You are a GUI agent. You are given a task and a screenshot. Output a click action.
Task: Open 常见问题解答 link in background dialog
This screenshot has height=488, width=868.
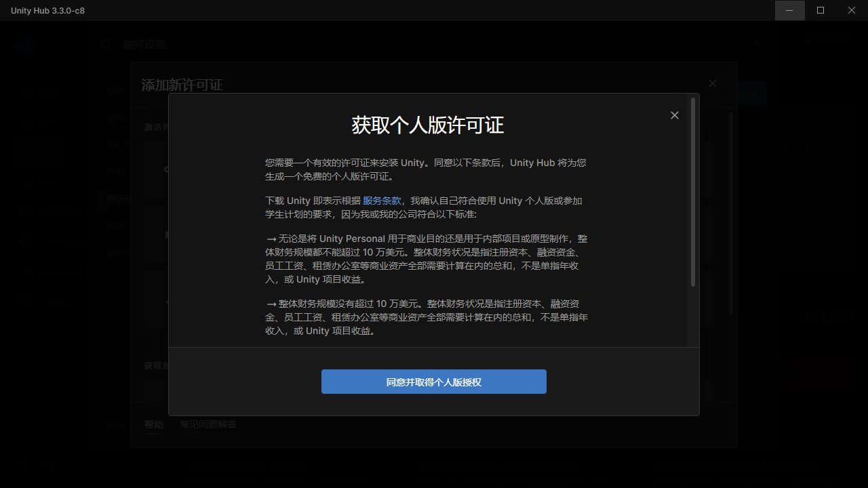coord(208,424)
